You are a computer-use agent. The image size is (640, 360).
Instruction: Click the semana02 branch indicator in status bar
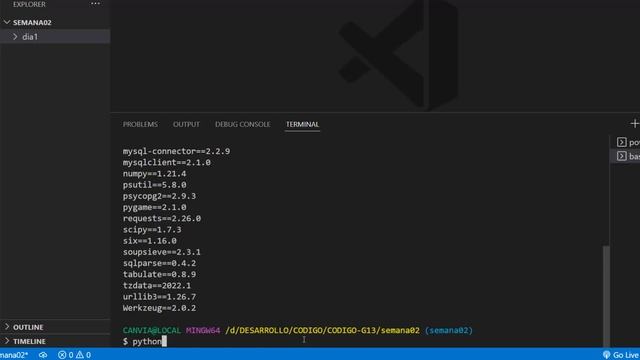(14, 355)
